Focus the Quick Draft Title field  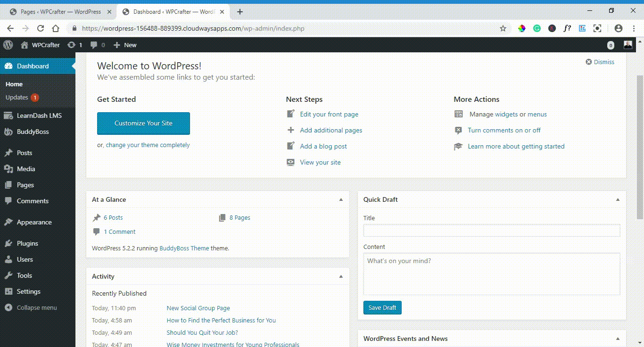click(492, 230)
